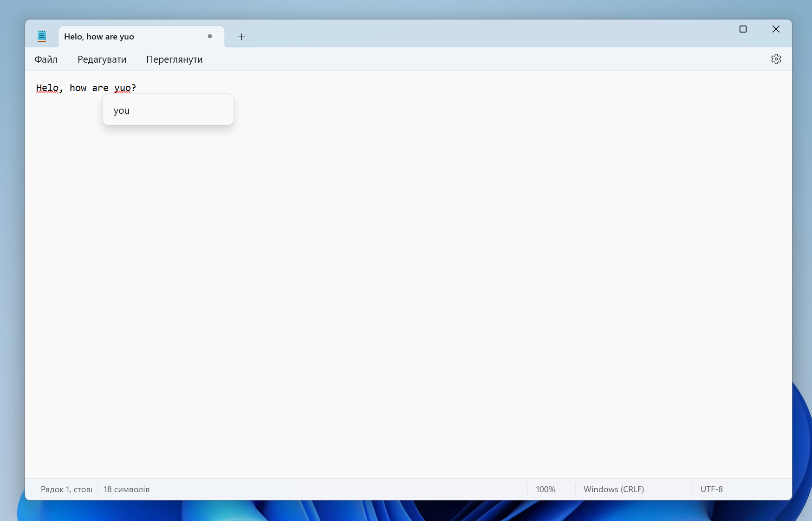Click the misspelled word 'Helo'

47,88
